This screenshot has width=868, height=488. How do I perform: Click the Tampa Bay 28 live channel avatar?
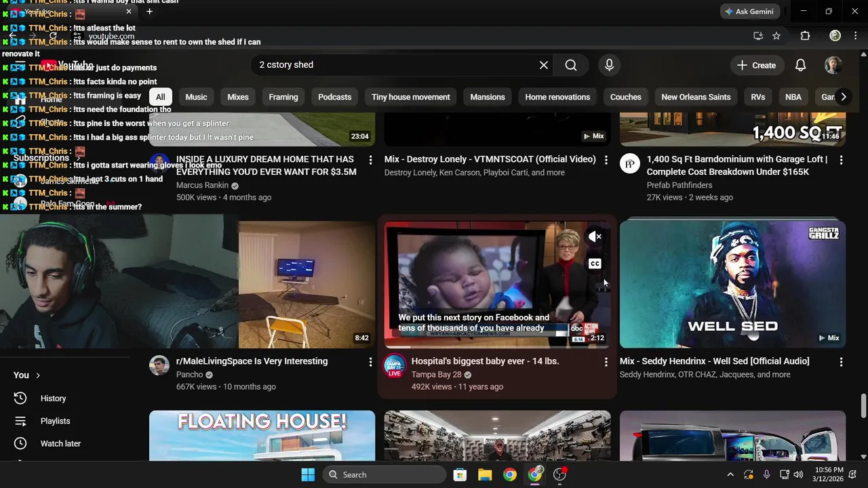tap(395, 366)
